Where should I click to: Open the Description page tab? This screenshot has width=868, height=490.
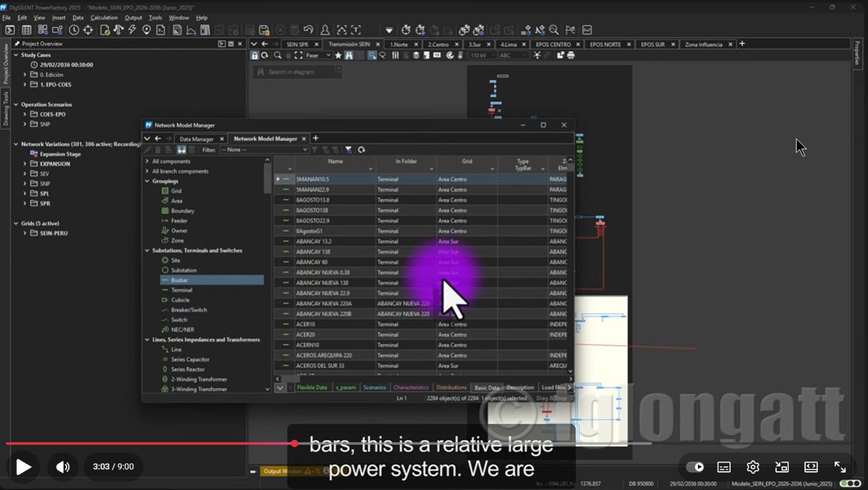point(520,387)
